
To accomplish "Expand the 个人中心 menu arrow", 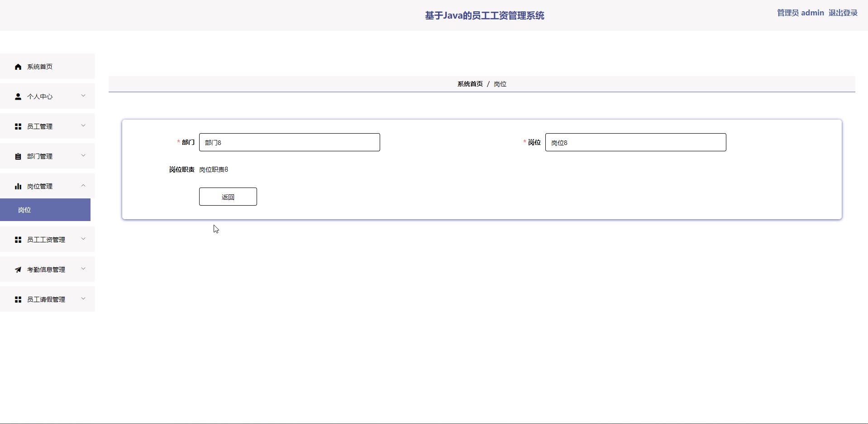I will pyautogui.click(x=83, y=96).
